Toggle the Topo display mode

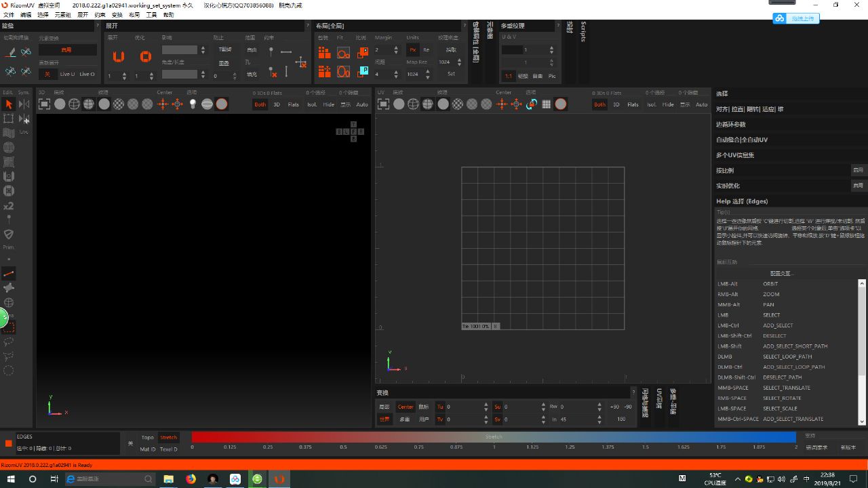(x=148, y=437)
